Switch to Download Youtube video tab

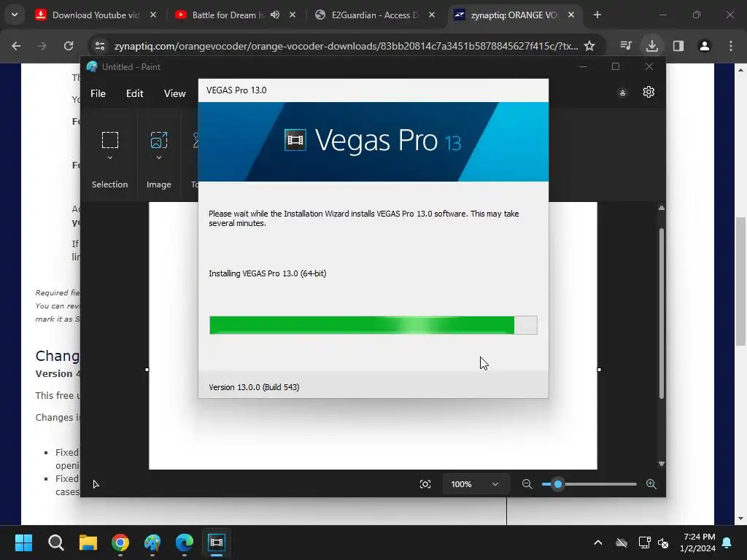click(x=96, y=15)
